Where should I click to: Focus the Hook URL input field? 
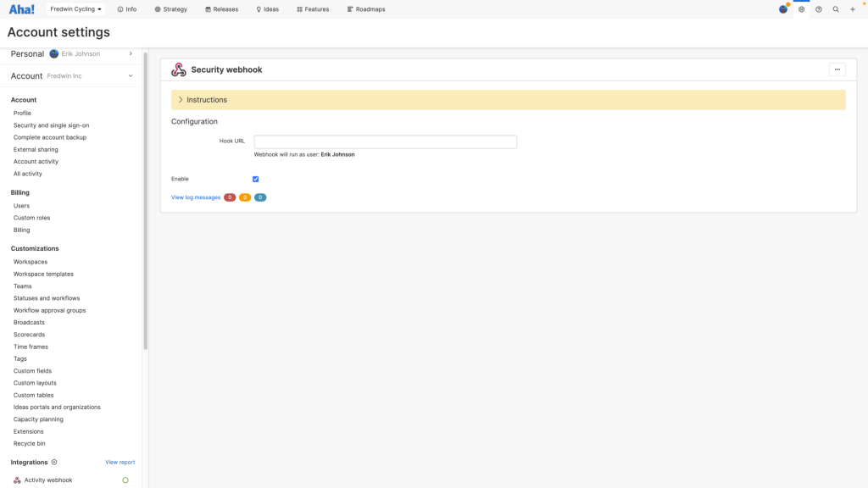pos(385,141)
